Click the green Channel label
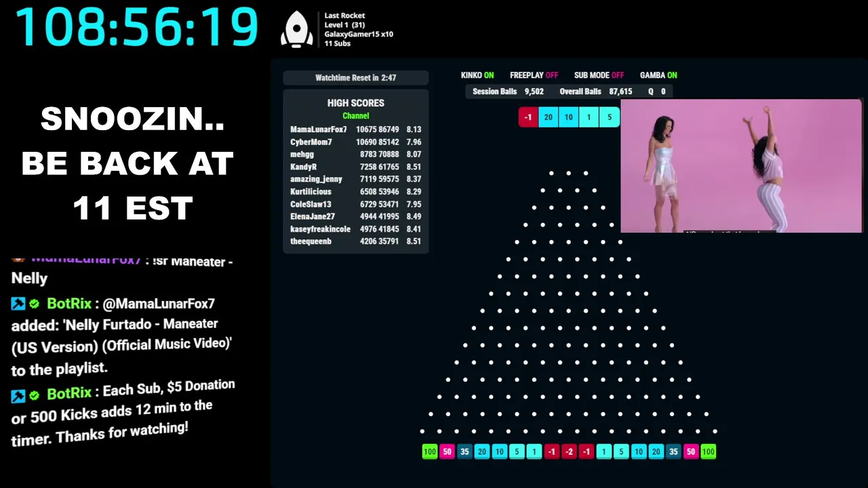This screenshot has width=868, height=488. pyautogui.click(x=355, y=116)
